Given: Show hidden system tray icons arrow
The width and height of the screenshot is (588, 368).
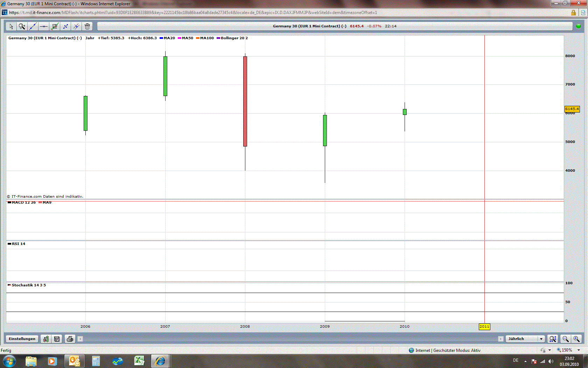Looking at the screenshot, I should click(525, 361).
